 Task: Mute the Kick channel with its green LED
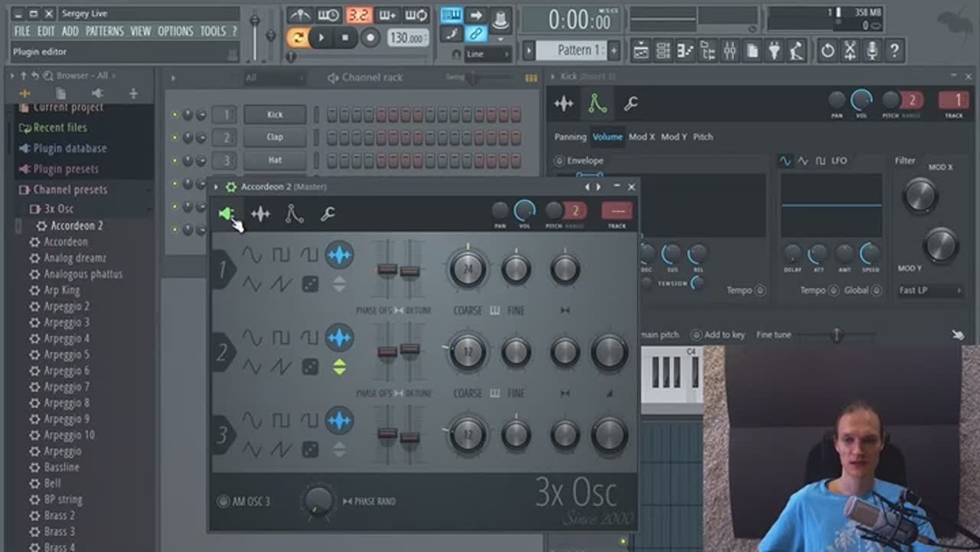point(175,115)
